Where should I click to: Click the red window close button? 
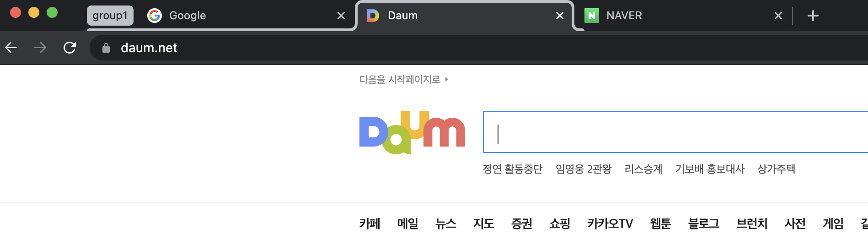(x=16, y=12)
